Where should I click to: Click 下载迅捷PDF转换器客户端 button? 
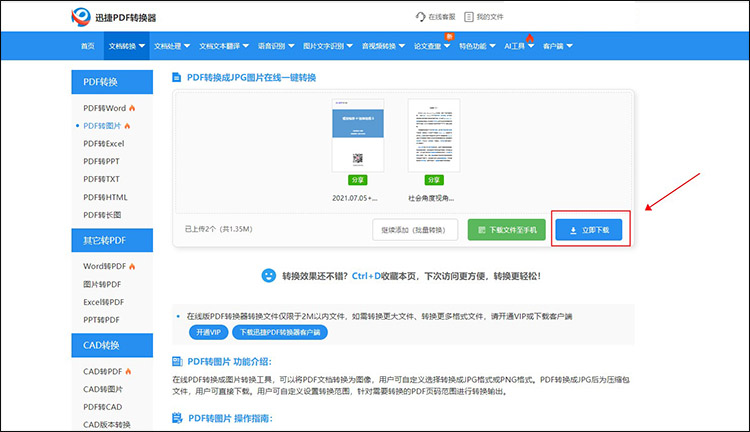click(x=280, y=332)
